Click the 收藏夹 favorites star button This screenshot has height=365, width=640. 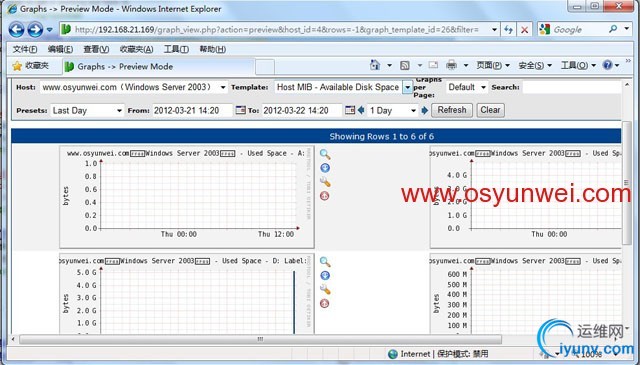click(31, 66)
